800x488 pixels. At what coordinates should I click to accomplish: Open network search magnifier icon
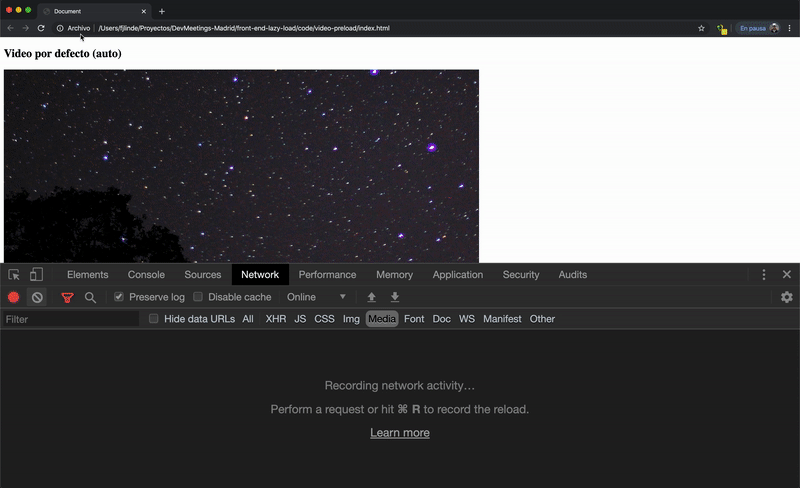click(x=90, y=298)
